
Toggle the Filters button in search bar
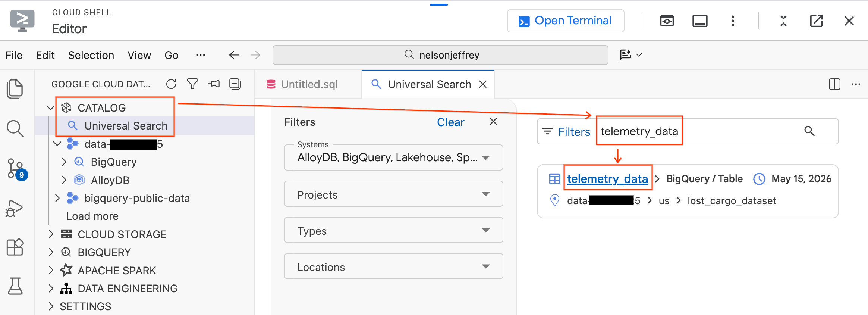click(566, 132)
